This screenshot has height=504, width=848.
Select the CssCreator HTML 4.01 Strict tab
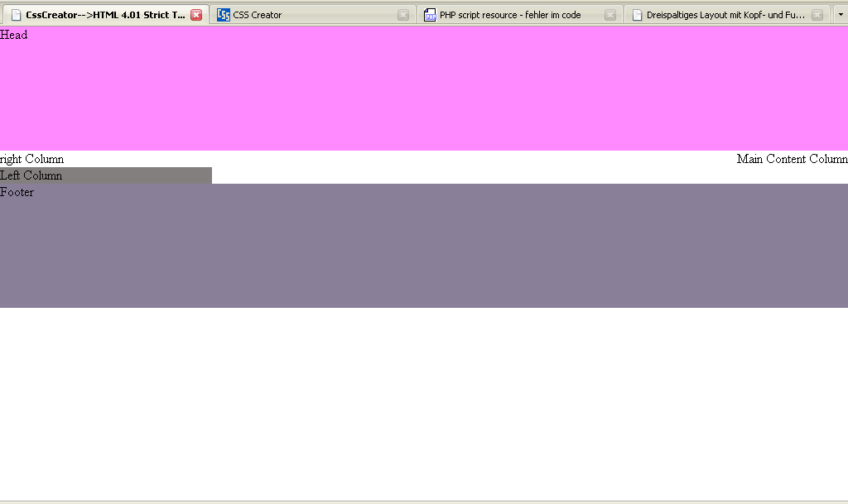(105, 15)
